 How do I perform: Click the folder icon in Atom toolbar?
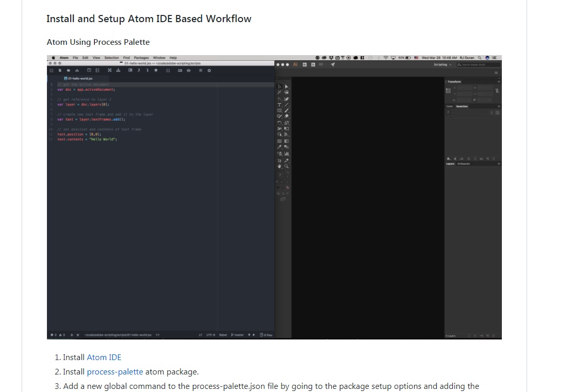coord(68,71)
